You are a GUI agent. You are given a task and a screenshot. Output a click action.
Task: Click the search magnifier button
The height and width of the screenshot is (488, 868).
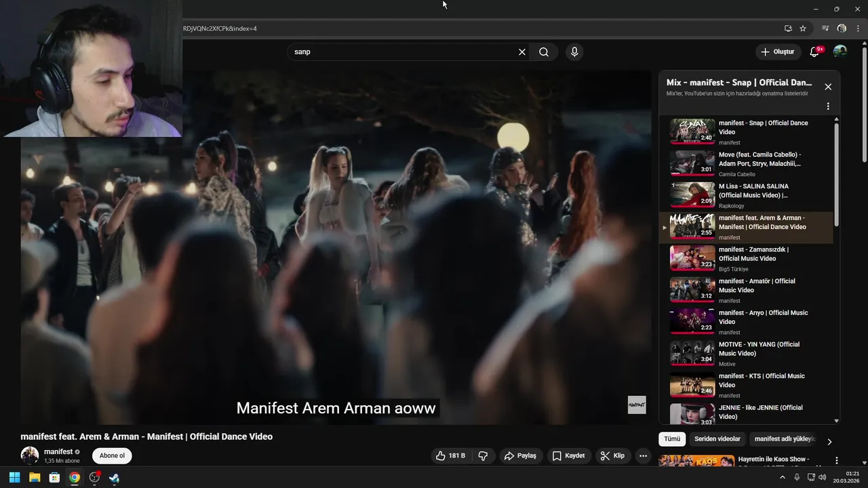pos(544,52)
